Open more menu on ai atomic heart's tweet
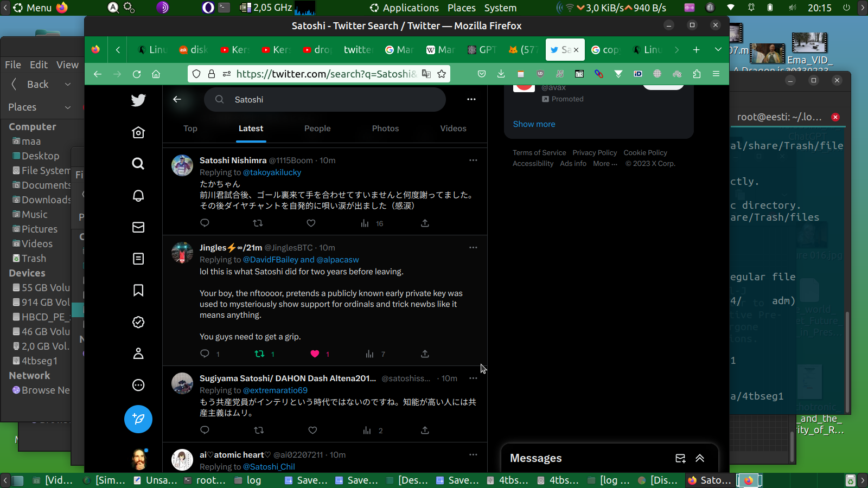Viewport: 868px width, 488px height. 473,454
